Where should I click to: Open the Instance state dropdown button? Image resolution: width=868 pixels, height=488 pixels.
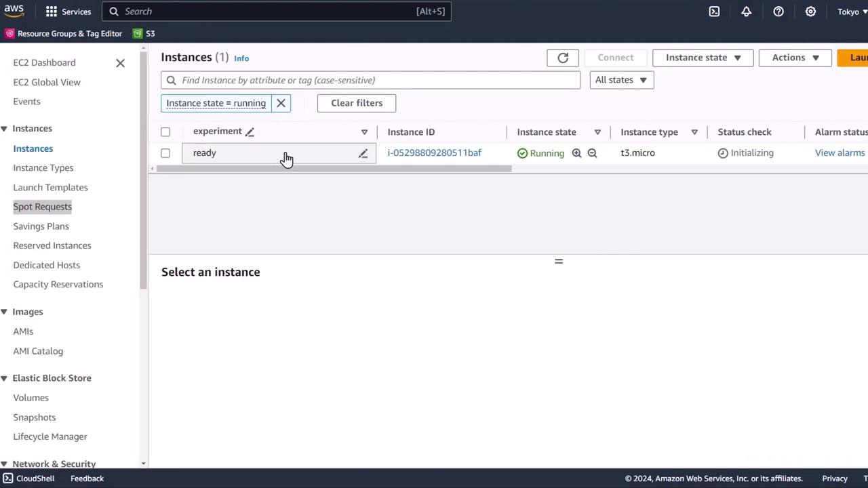[x=703, y=58]
